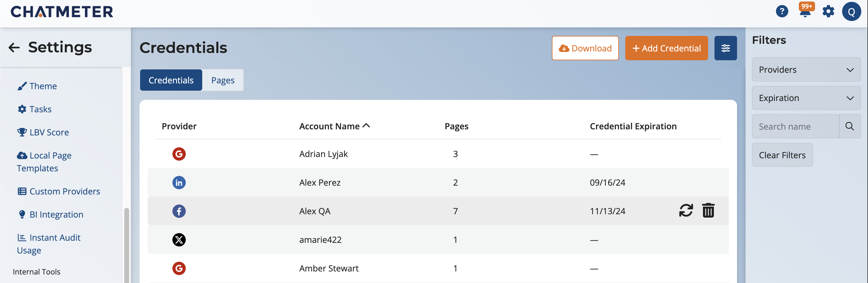Click the Add Credential button
This screenshot has height=283, width=868.
point(666,48)
